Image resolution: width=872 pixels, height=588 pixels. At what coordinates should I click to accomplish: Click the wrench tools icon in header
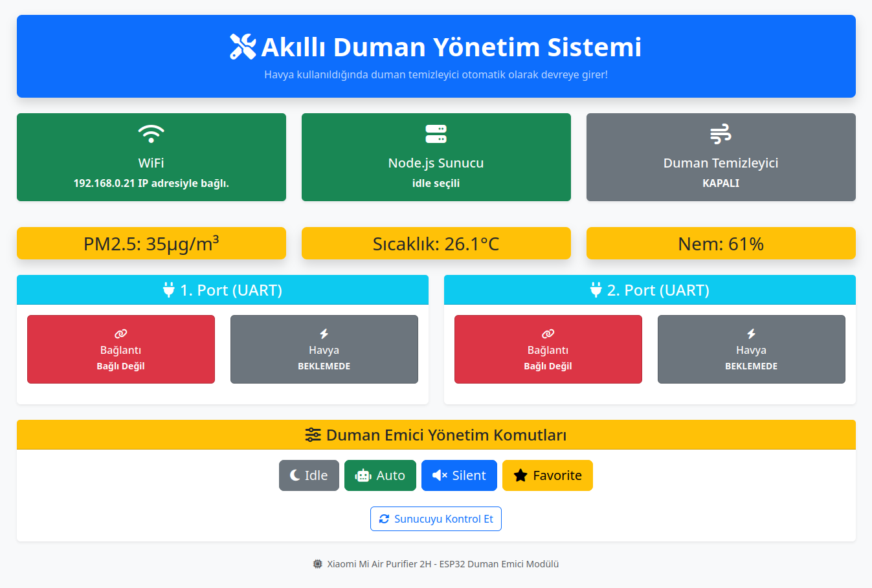pos(243,47)
